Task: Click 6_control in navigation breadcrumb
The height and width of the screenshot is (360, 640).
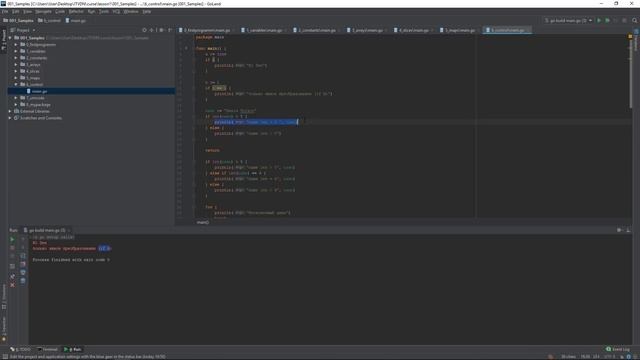Action: point(49,20)
